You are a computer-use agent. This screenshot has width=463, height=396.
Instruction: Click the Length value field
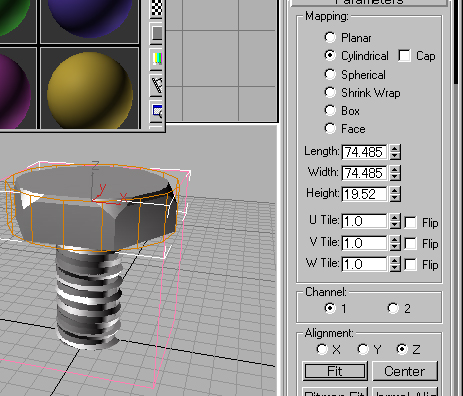365,152
